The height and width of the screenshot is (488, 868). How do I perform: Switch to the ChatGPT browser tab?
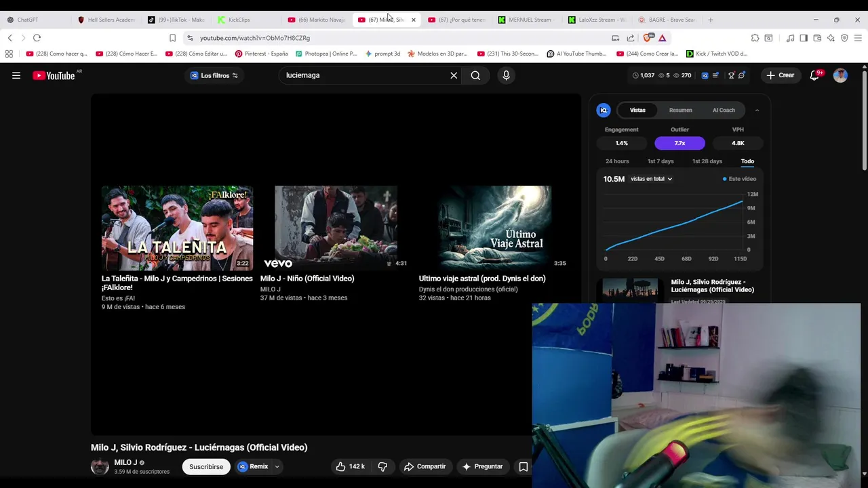pos(35,20)
